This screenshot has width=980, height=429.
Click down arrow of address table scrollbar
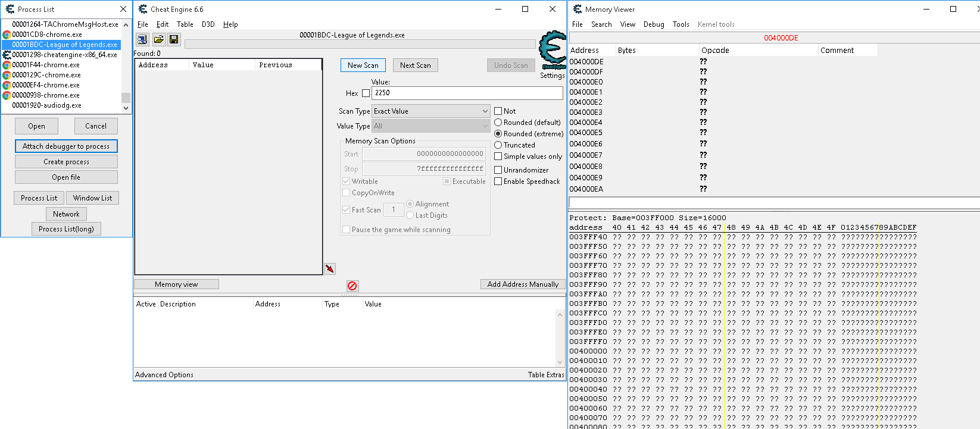[x=560, y=362]
